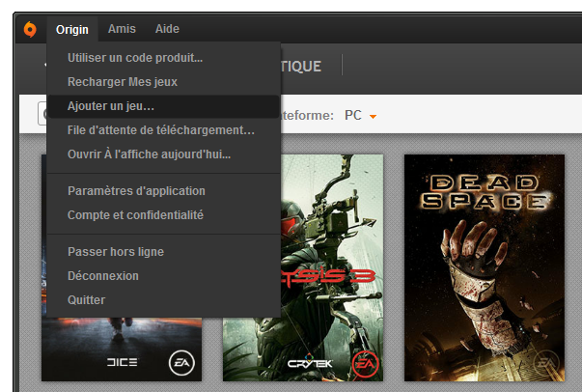Expand the PC platform dropdown
The height and width of the screenshot is (392, 582).
point(360,116)
